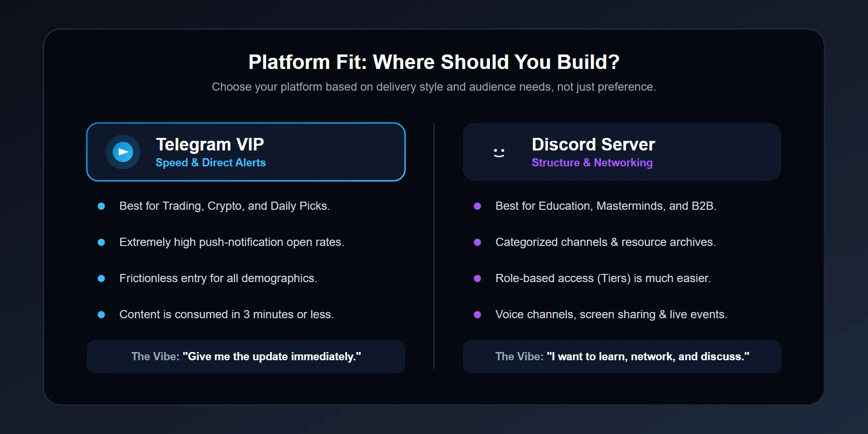Select the Discord Server card
868x434 pixels.
coord(622,152)
